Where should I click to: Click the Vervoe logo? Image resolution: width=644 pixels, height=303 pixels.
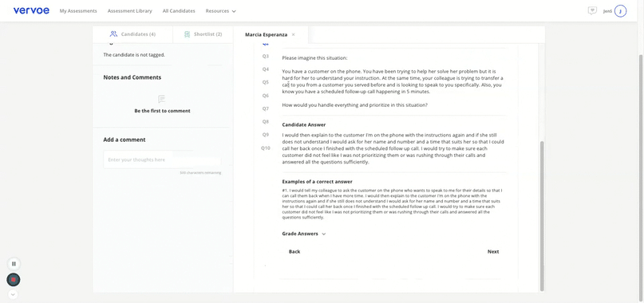tap(31, 10)
